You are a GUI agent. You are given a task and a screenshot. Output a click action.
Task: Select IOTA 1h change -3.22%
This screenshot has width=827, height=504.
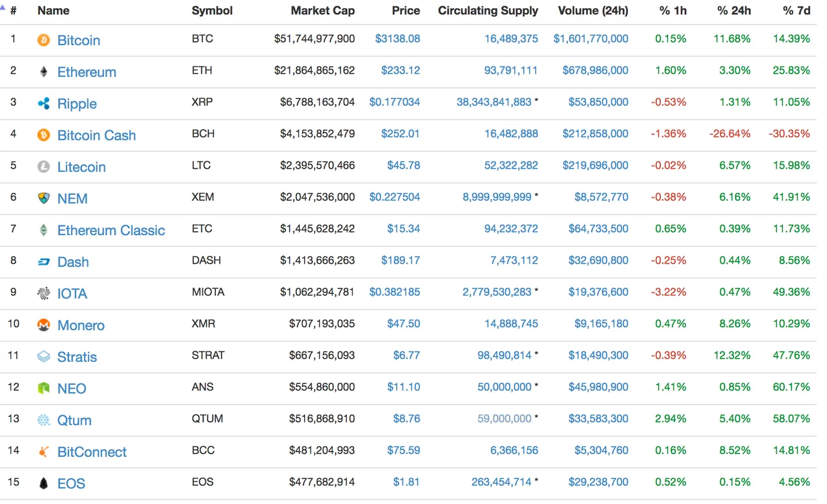[668, 292]
